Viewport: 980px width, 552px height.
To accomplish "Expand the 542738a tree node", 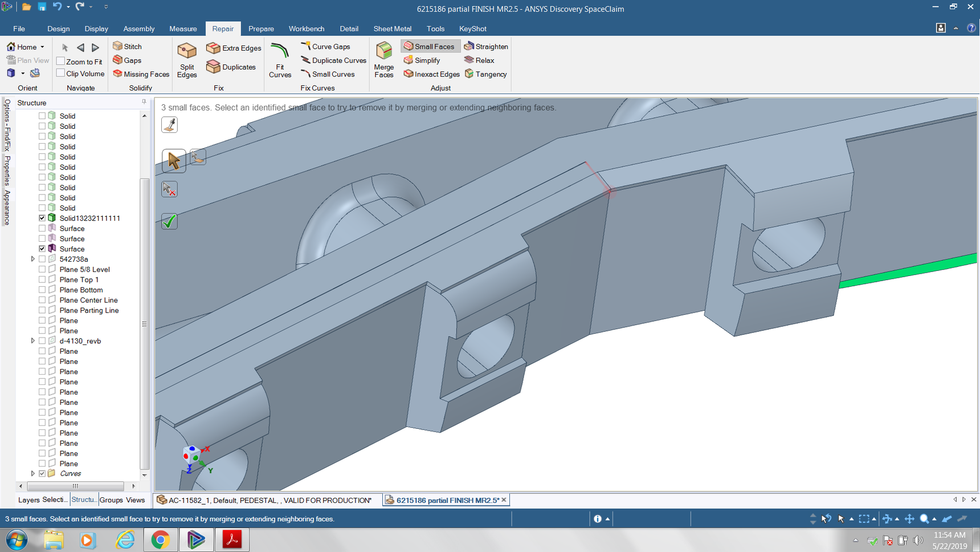I will (x=33, y=259).
